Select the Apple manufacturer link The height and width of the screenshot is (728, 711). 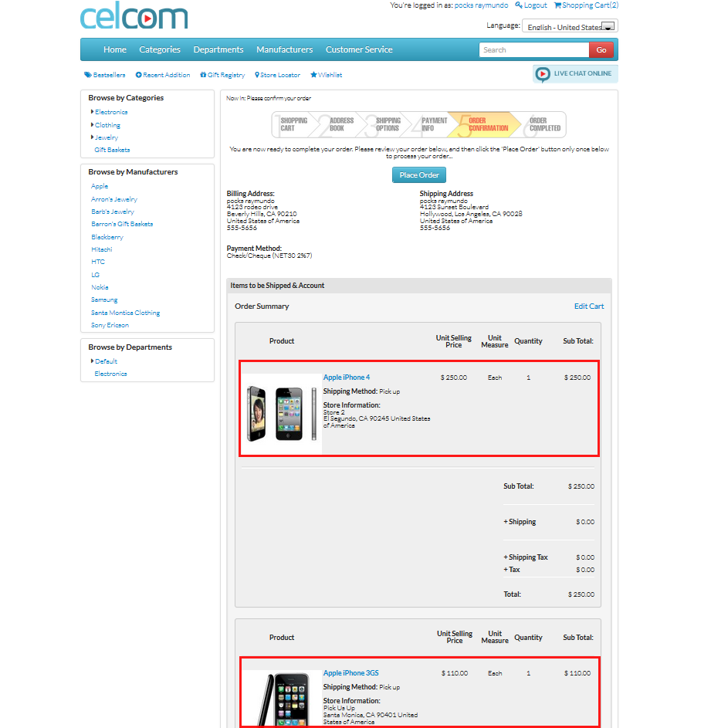[100, 186]
